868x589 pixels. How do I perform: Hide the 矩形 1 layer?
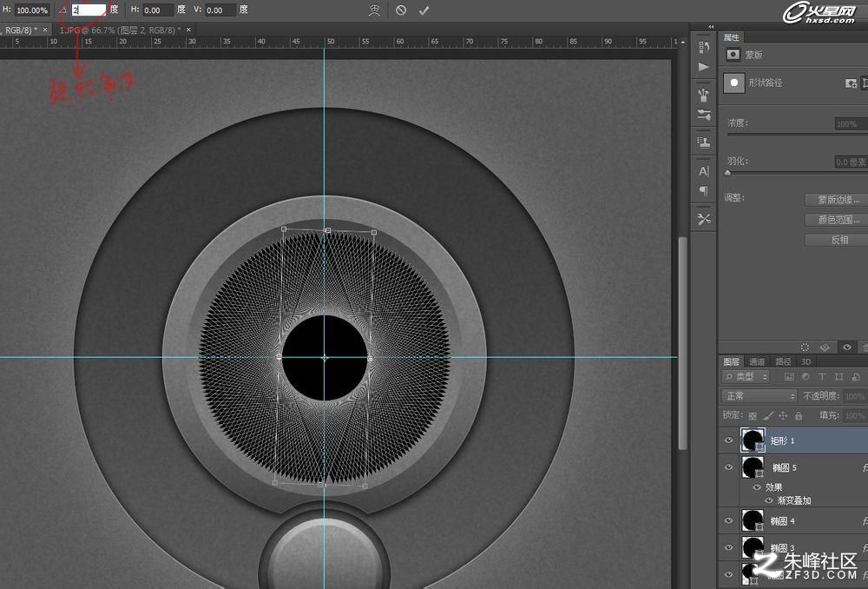pyautogui.click(x=728, y=440)
